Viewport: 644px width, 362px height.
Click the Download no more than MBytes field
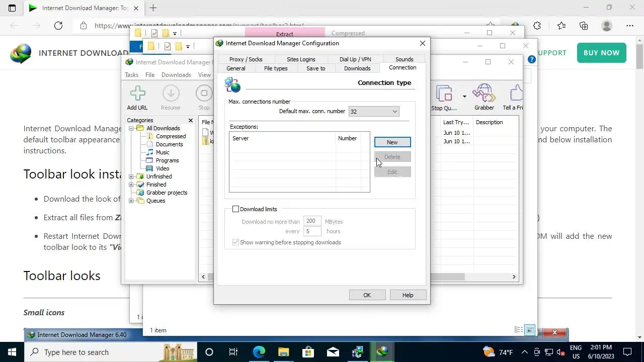click(x=312, y=221)
